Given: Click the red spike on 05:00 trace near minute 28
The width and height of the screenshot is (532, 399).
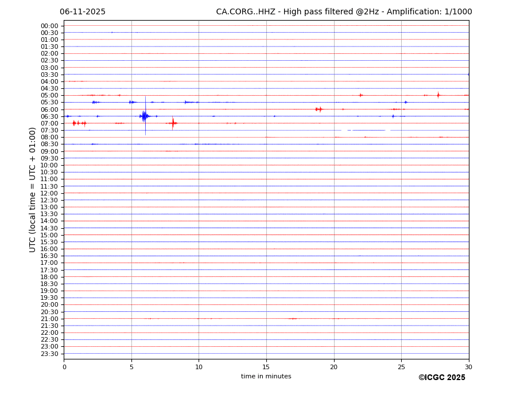Looking at the screenshot, I should point(438,95).
